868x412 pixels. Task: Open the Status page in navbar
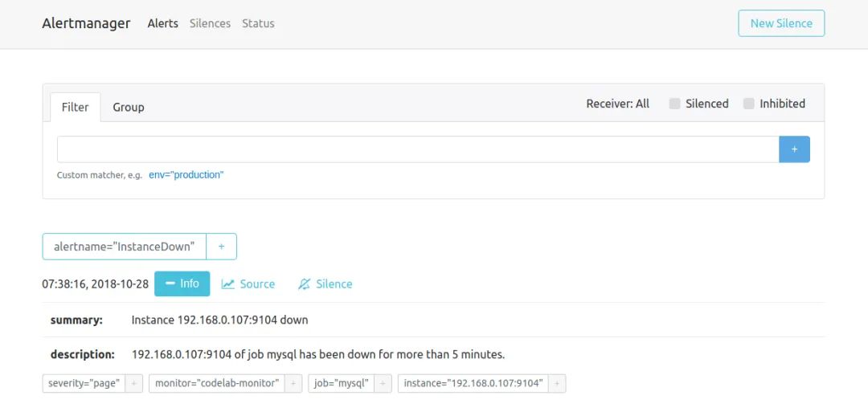pyautogui.click(x=258, y=23)
